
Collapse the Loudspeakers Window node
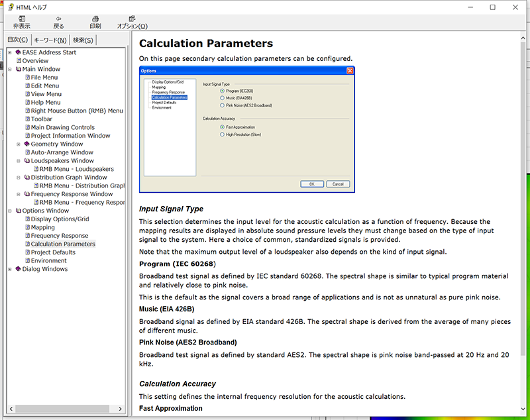[19, 161]
